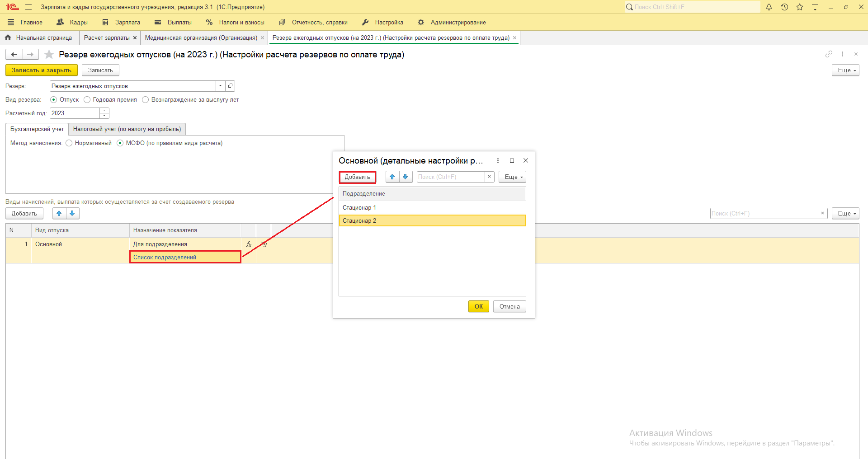Open the top-right Еще menu of form
This screenshot has width=868, height=459.
pos(845,70)
